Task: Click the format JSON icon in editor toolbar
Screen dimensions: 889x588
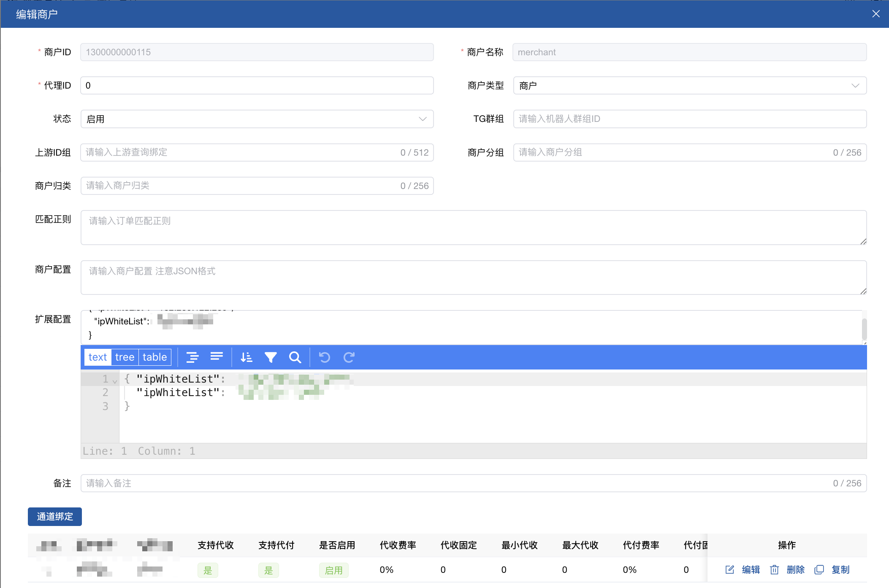Action: tap(192, 357)
